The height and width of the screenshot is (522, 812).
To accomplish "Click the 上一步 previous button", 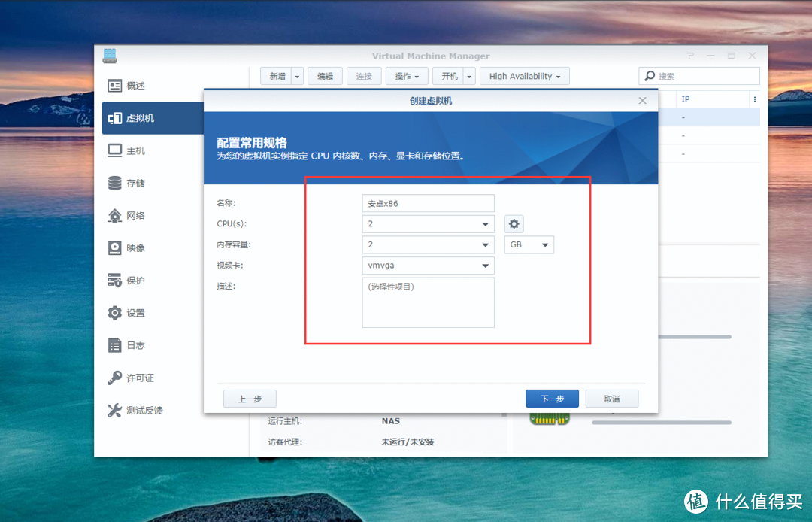I will coord(250,399).
